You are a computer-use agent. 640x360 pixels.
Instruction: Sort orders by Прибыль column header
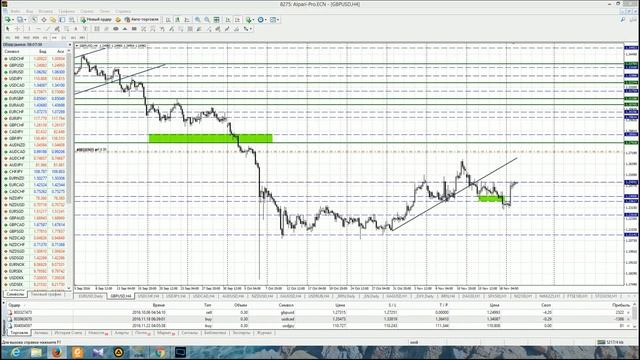pos(620,305)
